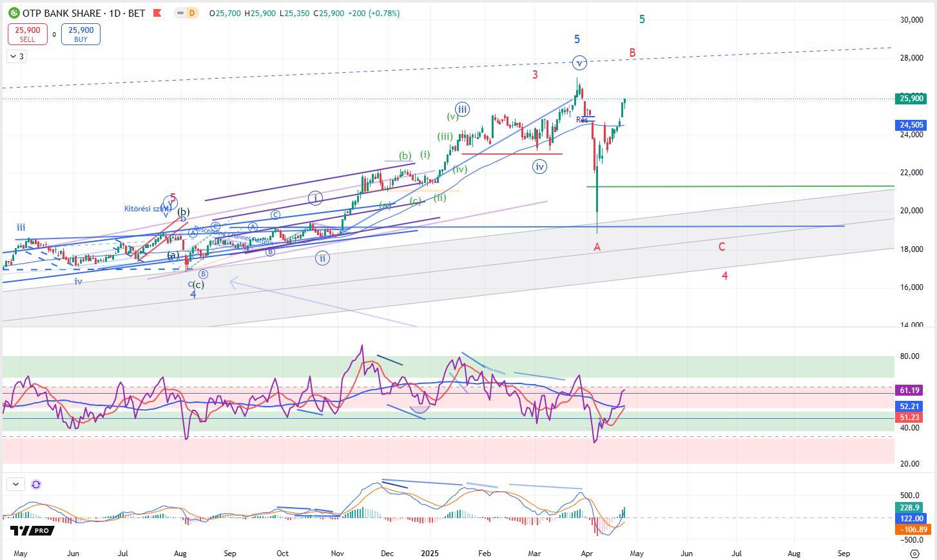Click the purple 61.19 RSI value label
This screenshot has height=560, width=937.
coord(911,391)
